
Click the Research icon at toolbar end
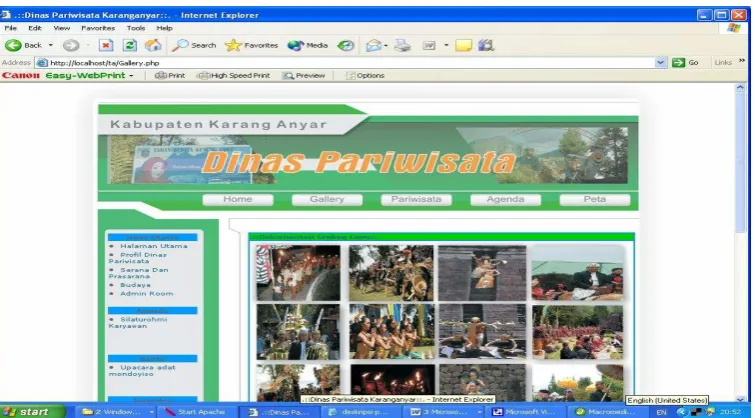(486, 45)
